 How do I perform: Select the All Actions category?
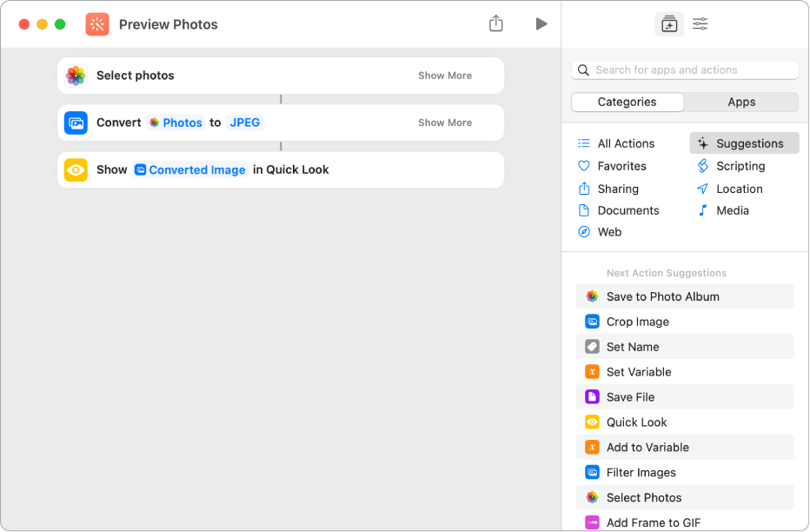click(625, 143)
